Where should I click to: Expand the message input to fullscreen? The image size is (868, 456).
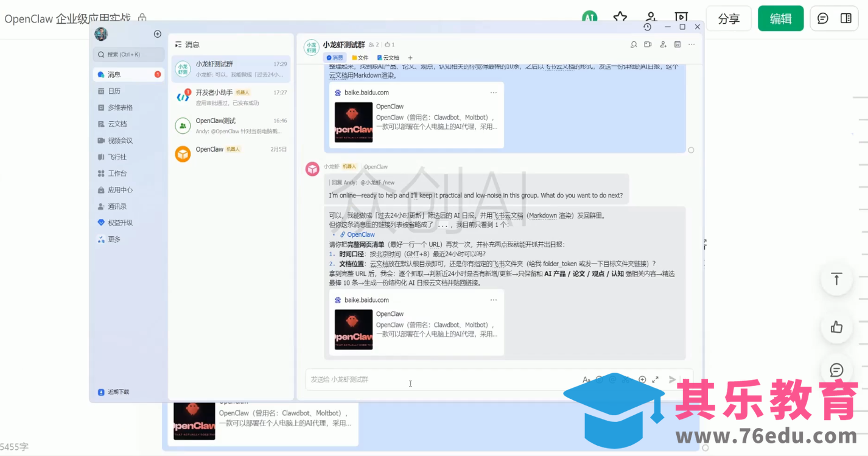(656, 379)
